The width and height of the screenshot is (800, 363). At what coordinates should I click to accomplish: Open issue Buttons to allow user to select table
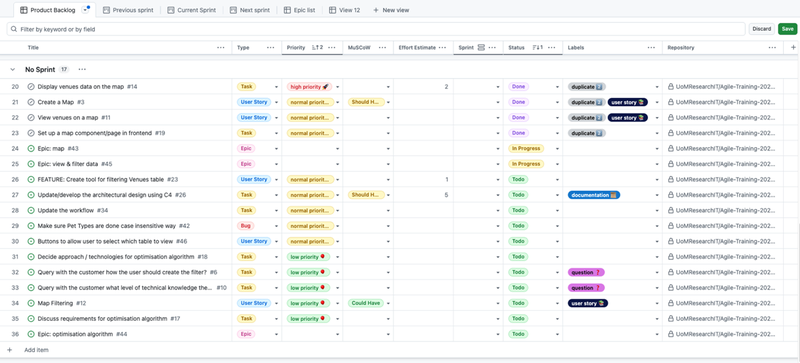(x=105, y=241)
